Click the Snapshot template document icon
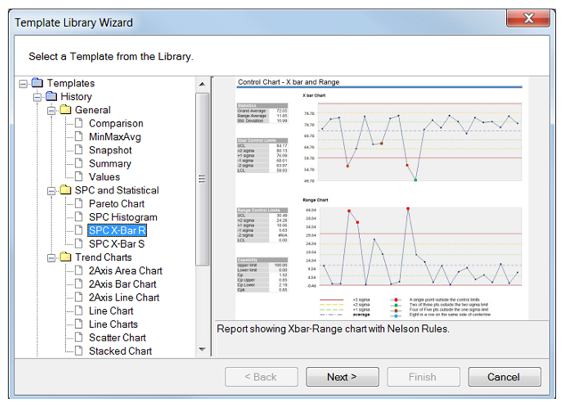The image size is (566, 407). 79,150
